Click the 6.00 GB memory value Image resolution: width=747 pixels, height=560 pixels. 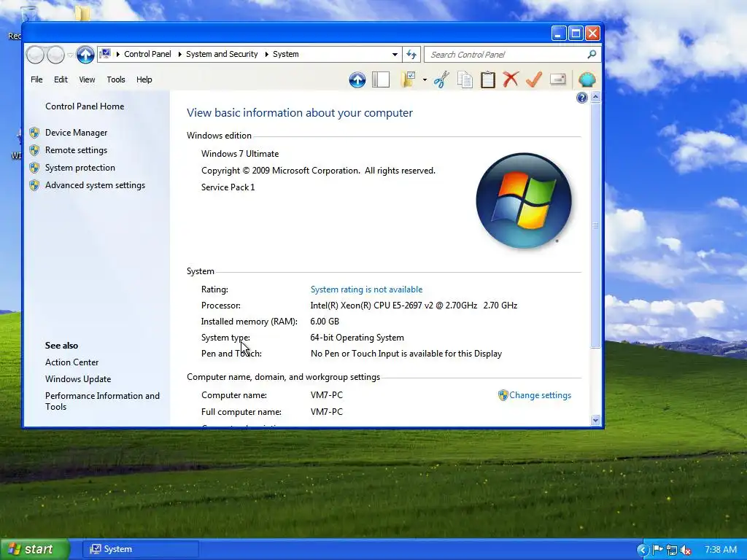325,322
